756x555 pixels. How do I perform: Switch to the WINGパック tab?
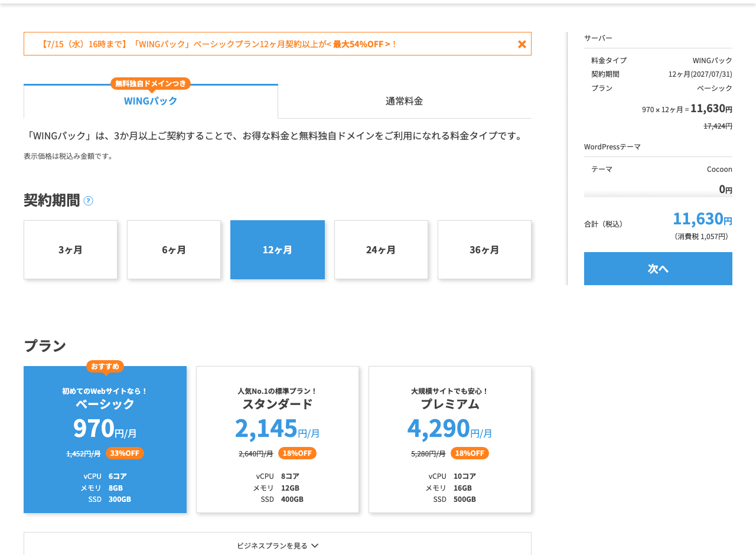click(x=151, y=101)
